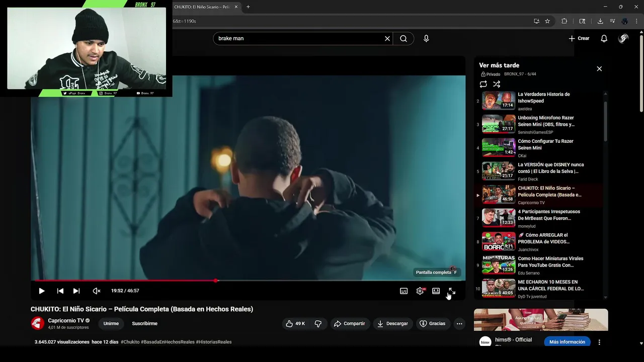Skip to next video in playlist

tap(76, 291)
